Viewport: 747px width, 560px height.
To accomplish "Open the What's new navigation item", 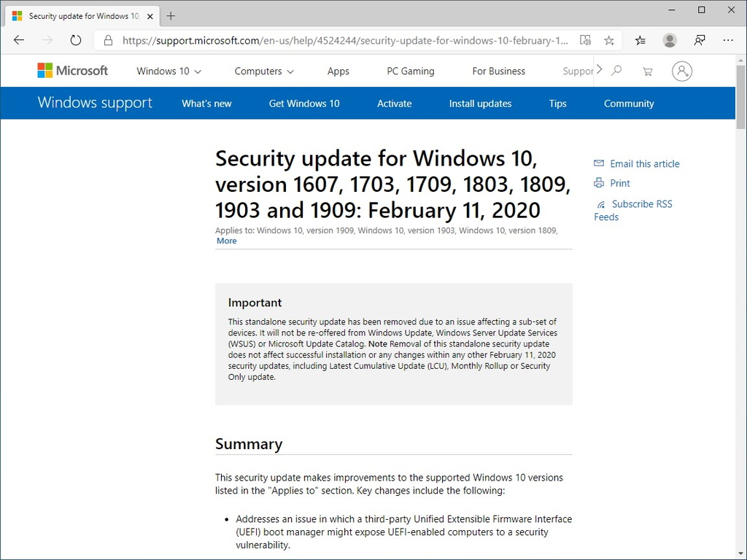I will click(x=206, y=104).
